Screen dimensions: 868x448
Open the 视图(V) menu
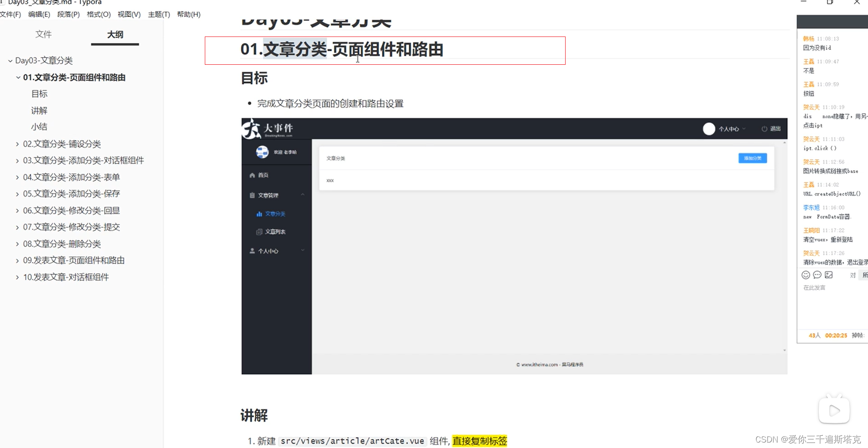pos(129,14)
